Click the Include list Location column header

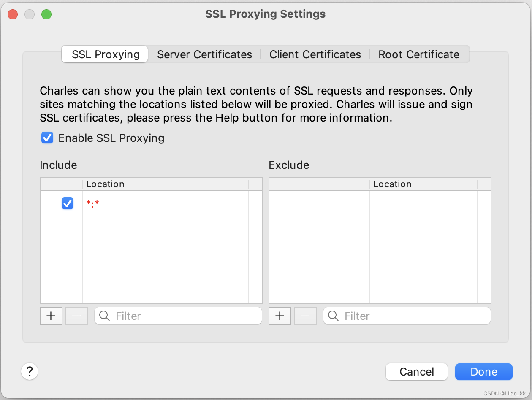[166, 184]
